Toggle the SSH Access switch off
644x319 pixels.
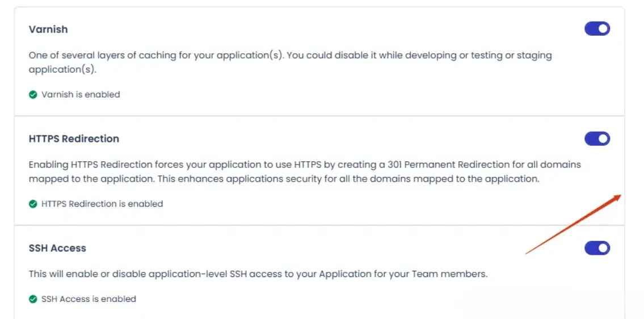(x=597, y=248)
